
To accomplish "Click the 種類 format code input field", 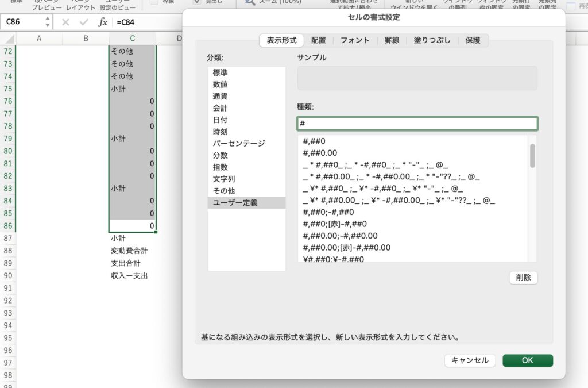I will [x=417, y=124].
